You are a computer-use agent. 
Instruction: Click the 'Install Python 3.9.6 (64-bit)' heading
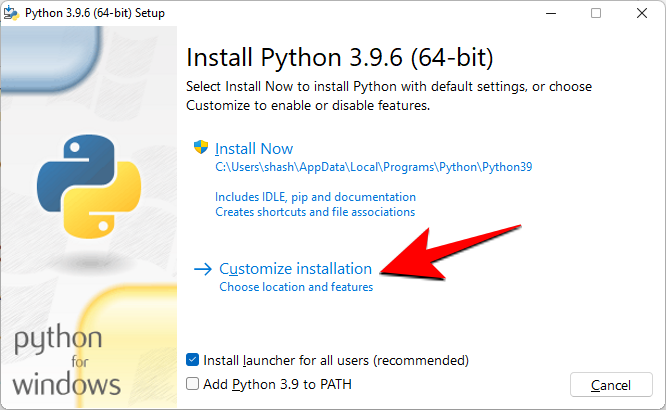[x=340, y=55]
